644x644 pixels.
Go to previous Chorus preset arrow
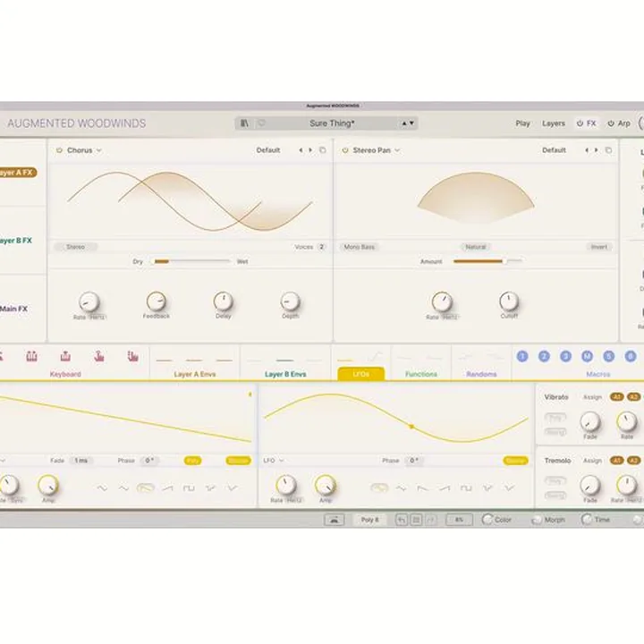pos(301,150)
